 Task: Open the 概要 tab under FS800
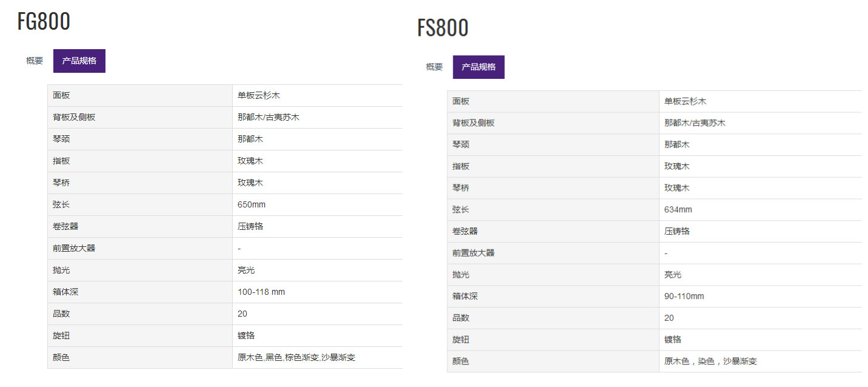tap(434, 67)
